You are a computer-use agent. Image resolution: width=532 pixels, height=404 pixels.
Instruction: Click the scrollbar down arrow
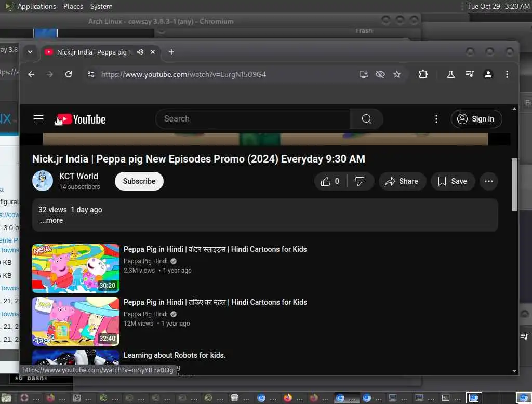(514, 371)
